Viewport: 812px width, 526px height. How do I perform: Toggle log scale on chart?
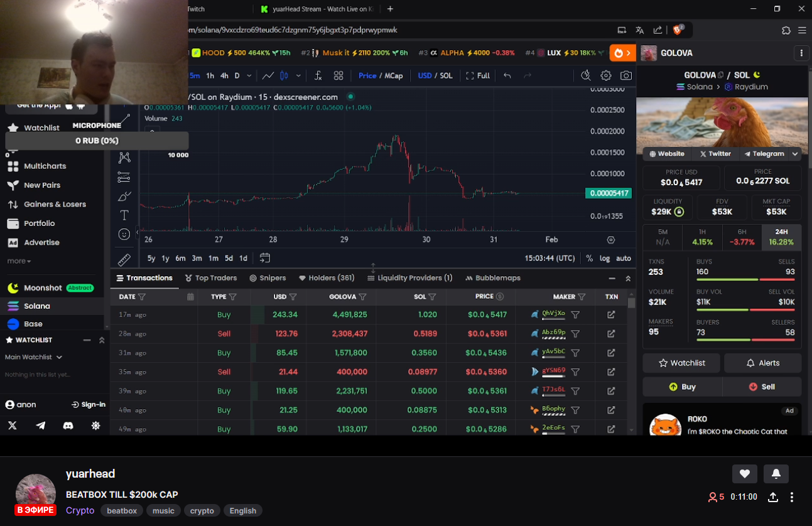(x=605, y=258)
